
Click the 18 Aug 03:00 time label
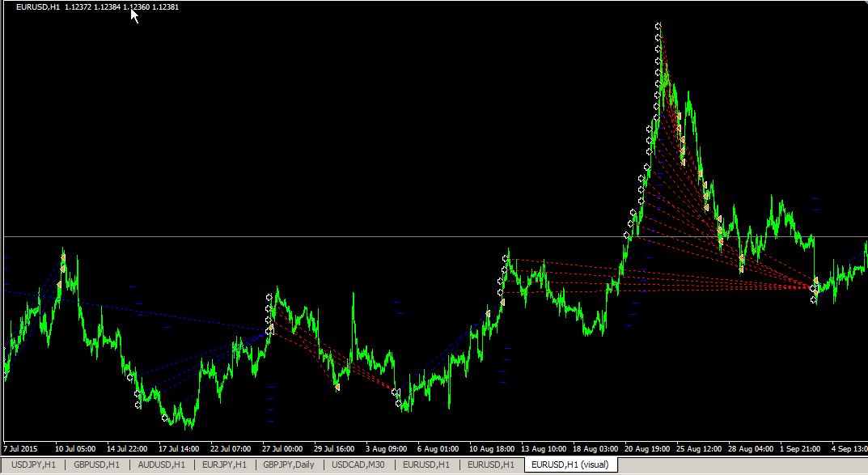pyautogui.click(x=595, y=449)
